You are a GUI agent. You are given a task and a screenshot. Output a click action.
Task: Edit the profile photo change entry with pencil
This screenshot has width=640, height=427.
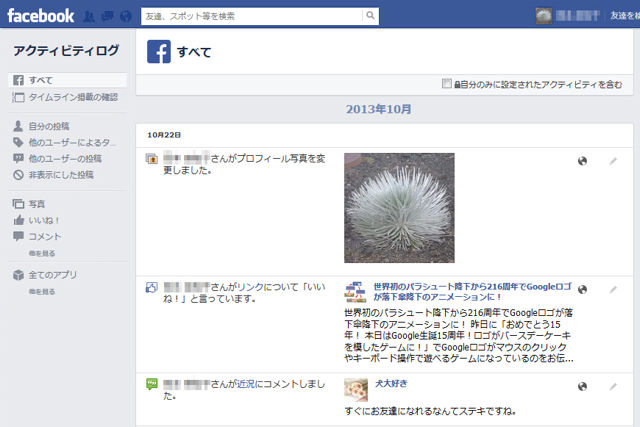coord(613,161)
